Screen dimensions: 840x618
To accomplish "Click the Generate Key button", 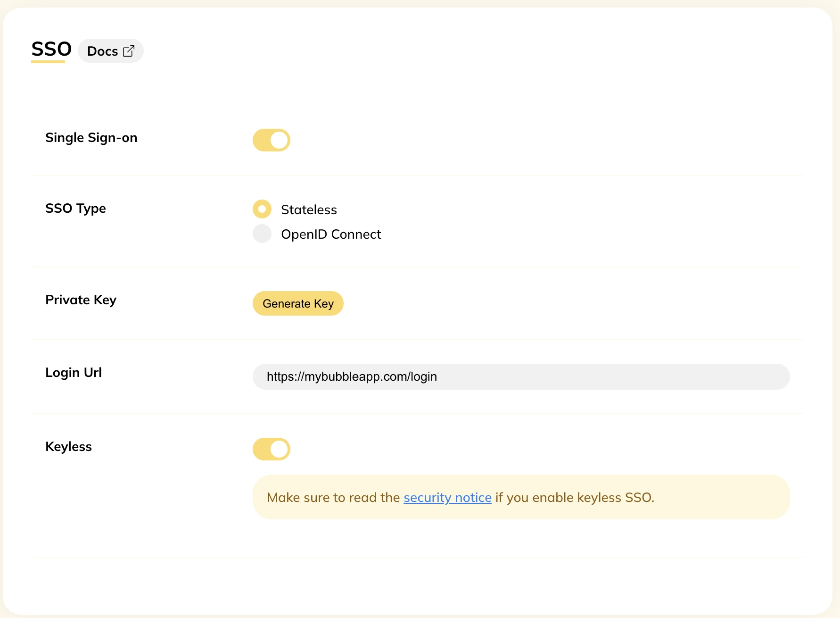I will (298, 303).
